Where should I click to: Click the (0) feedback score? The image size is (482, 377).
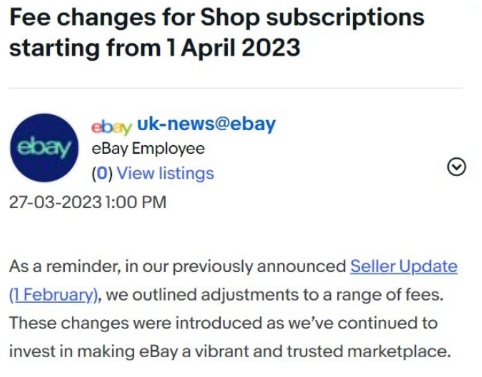pyautogui.click(x=102, y=173)
